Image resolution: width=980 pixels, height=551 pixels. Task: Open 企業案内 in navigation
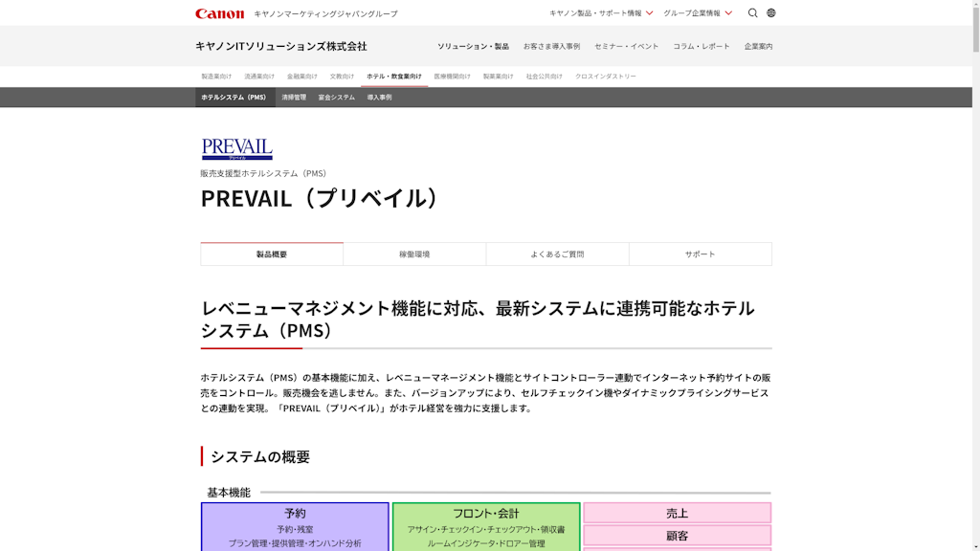click(x=758, y=46)
